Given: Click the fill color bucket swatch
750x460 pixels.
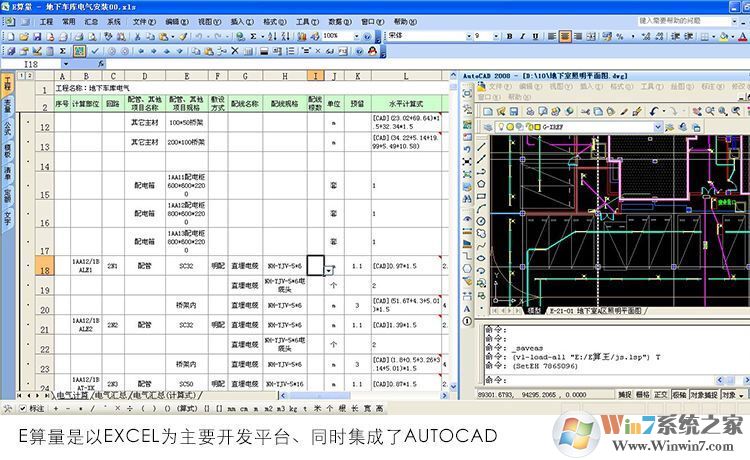Looking at the screenshot, I should pyautogui.click(x=724, y=36).
